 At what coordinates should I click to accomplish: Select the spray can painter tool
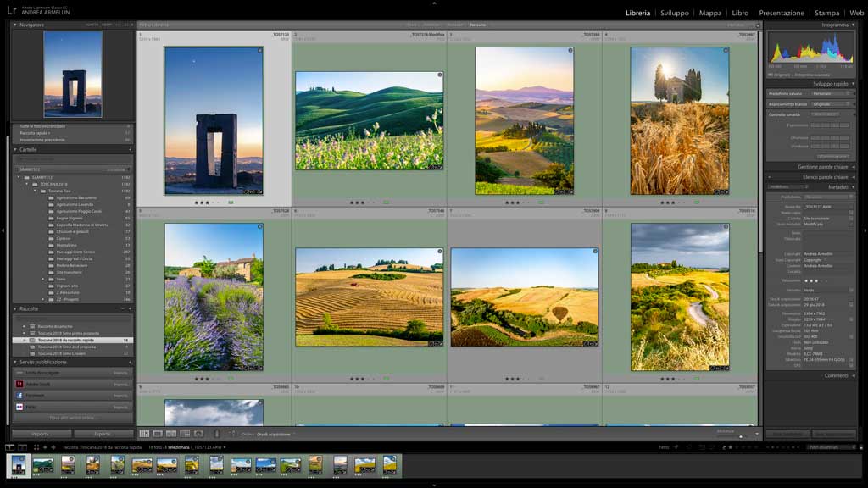(216, 434)
